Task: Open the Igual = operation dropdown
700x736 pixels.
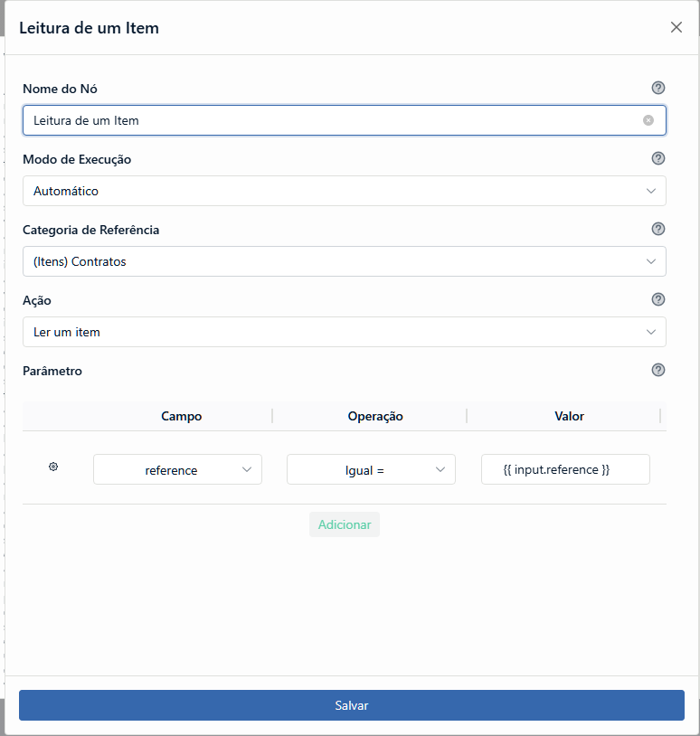Action: 371,469
